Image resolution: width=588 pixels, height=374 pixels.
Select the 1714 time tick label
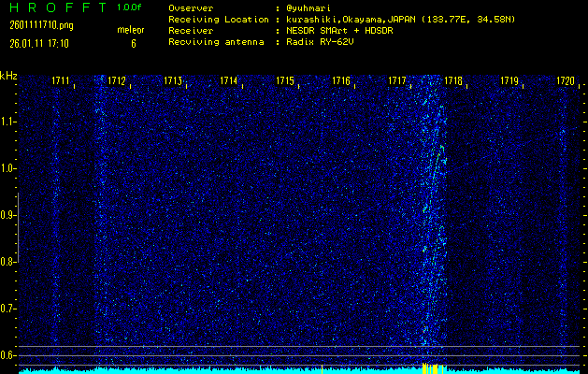228,81
